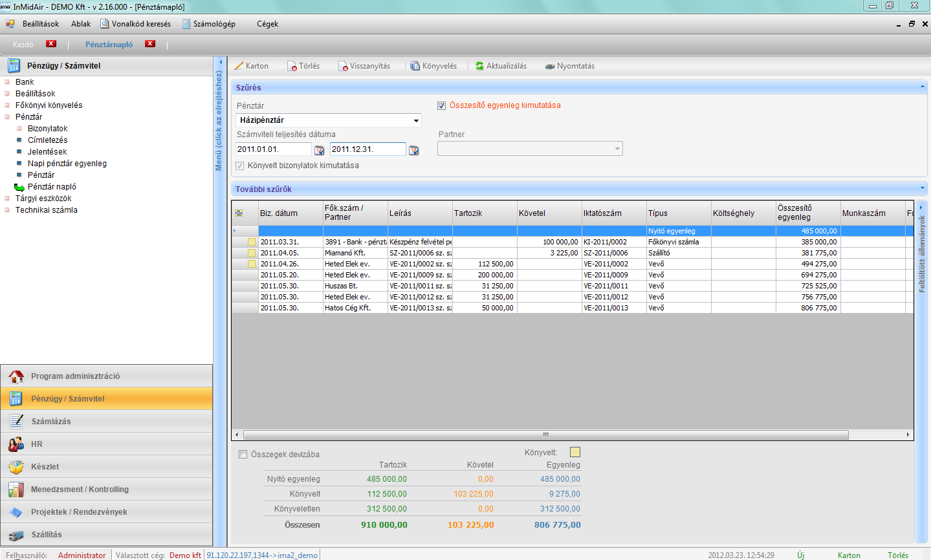Collapse the side menu with arrow
931x560 pixels.
[x=221, y=63]
